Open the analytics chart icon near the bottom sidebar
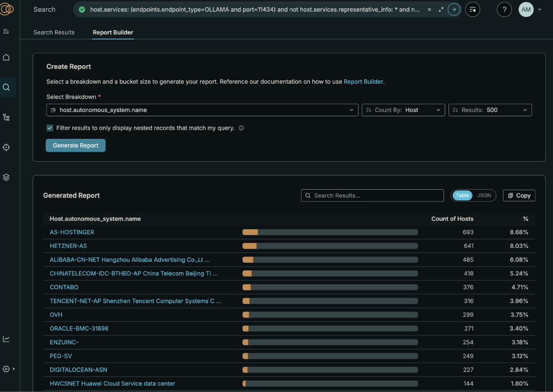553x392 pixels. point(6,339)
